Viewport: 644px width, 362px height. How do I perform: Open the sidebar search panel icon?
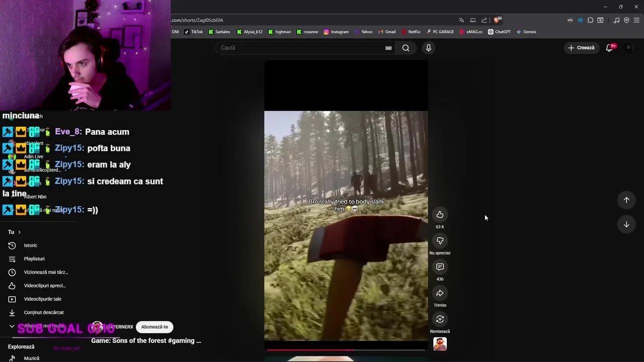600,20
